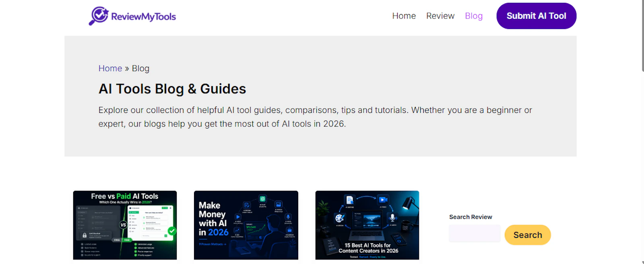
Task: Click the Search Review label
Action: pyautogui.click(x=471, y=217)
